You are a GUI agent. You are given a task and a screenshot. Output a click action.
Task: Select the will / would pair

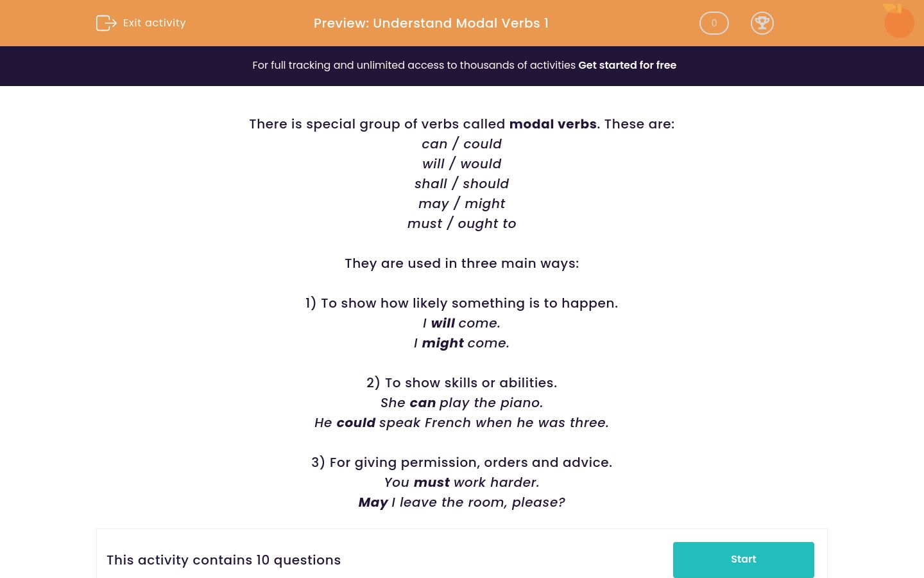[x=461, y=164]
